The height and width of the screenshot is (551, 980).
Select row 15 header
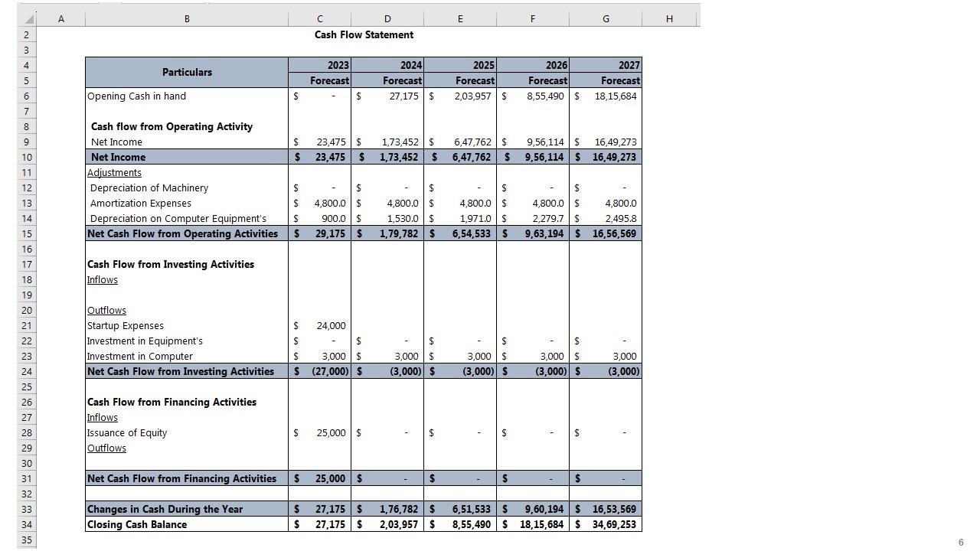tap(27, 233)
